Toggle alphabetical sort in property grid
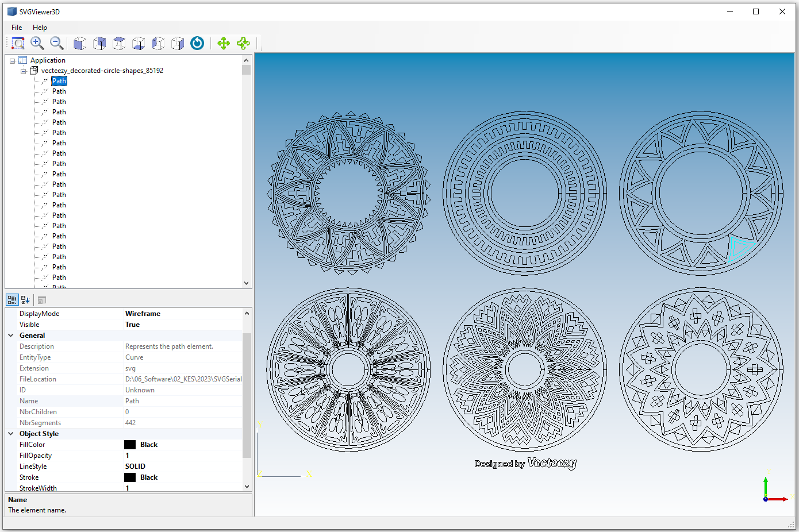This screenshot has width=799, height=532. 25,300
